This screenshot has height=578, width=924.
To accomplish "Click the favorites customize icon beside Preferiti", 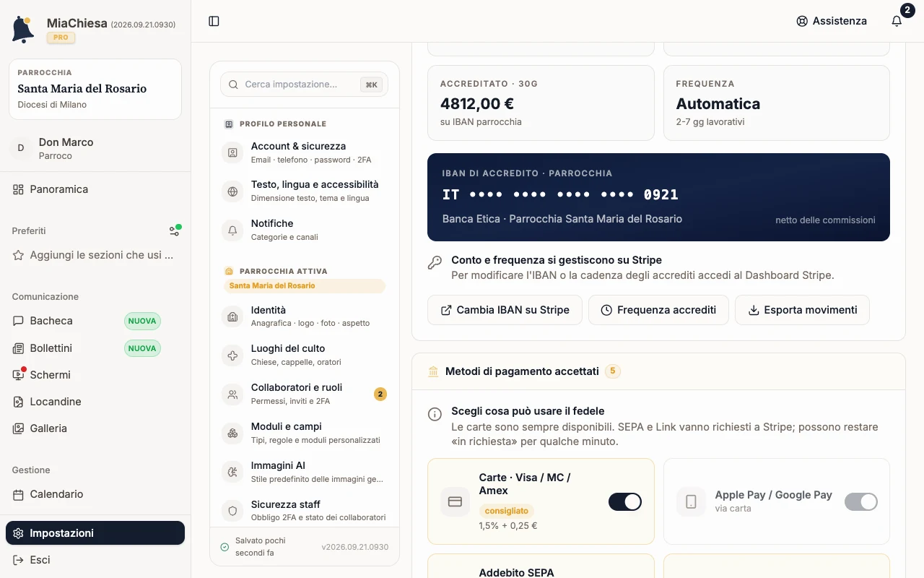I will [175, 230].
